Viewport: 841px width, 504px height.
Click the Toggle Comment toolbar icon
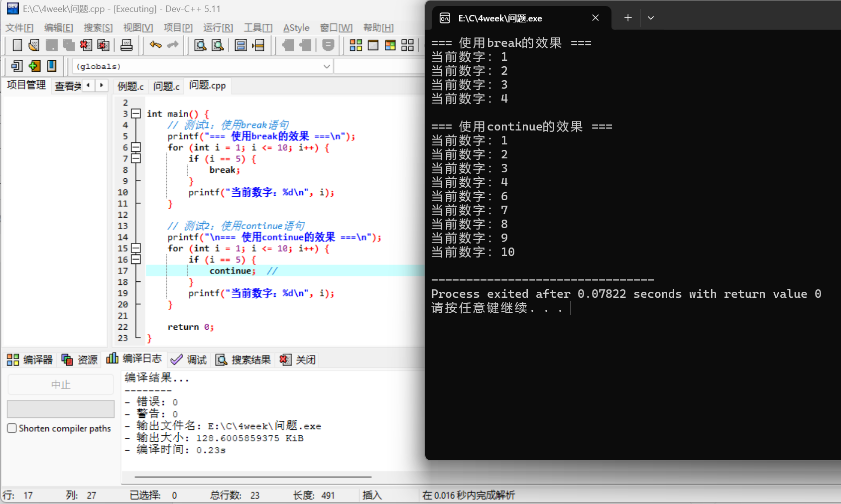click(x=328, y=45)
